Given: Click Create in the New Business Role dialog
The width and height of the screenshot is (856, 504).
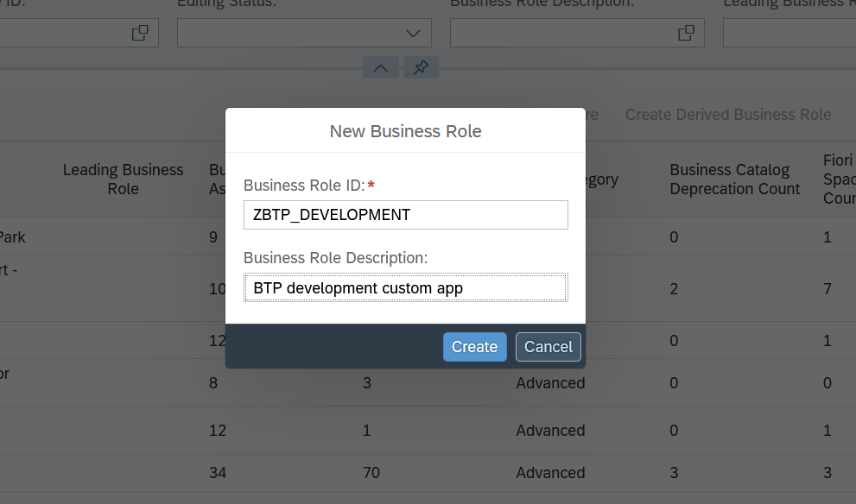Looking at the screenshot, I should tap(474, 347).
